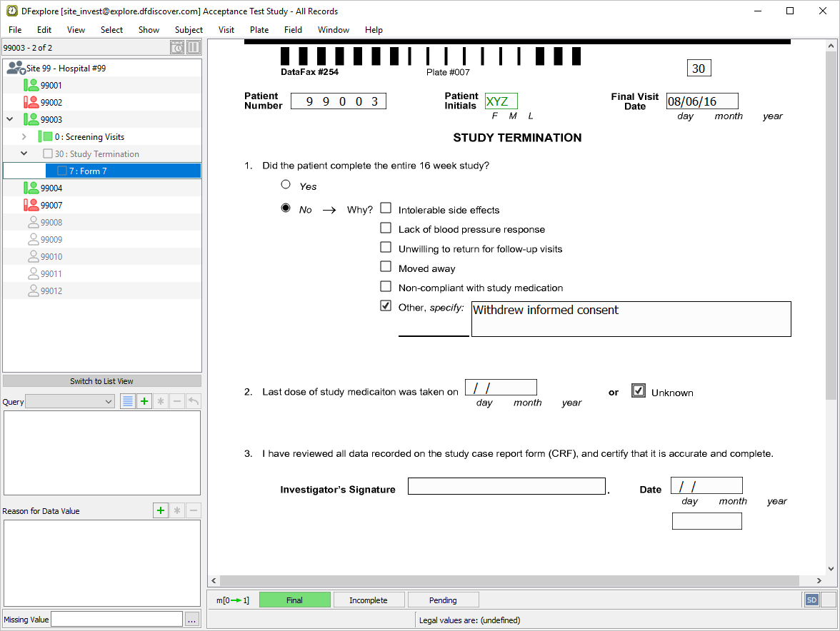Image resolution: width=840 pixels, height=631 pixels.
Task: Expand the Screening Visits node
Action: click(x=24, y=136)
